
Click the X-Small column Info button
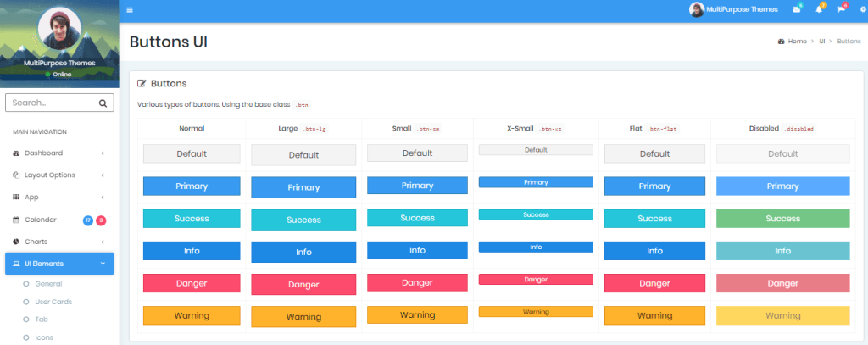[x=536, y=247]
